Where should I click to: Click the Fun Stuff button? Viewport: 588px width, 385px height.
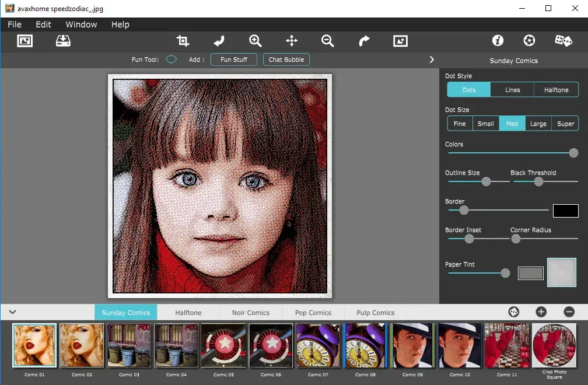click(233, 60)
